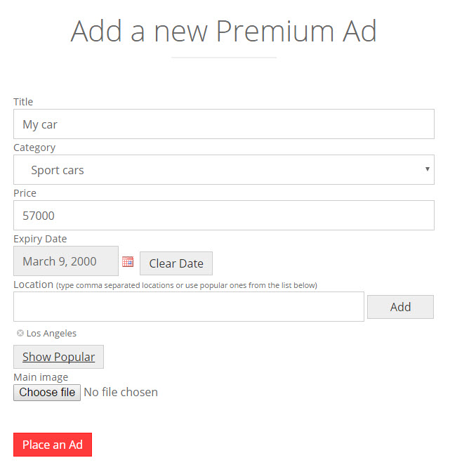The image size is (476, 465).
Task: Click the Category field label
Action: (x=34, y=148)
